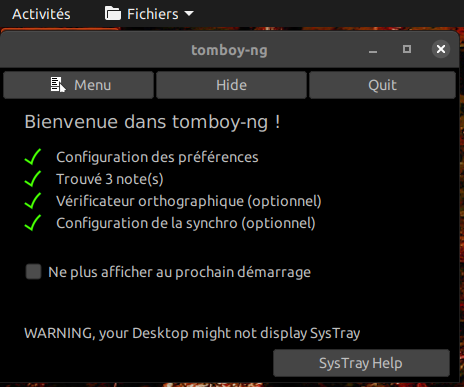The image size is (464, 387).
Task: Open the Fichiers app menu
Action: (149, 14)
